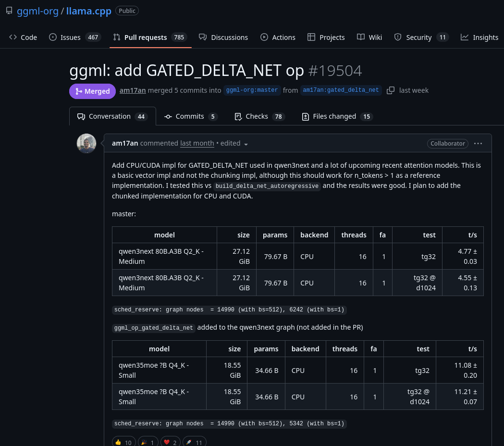Click the PR number #19504

335,71
